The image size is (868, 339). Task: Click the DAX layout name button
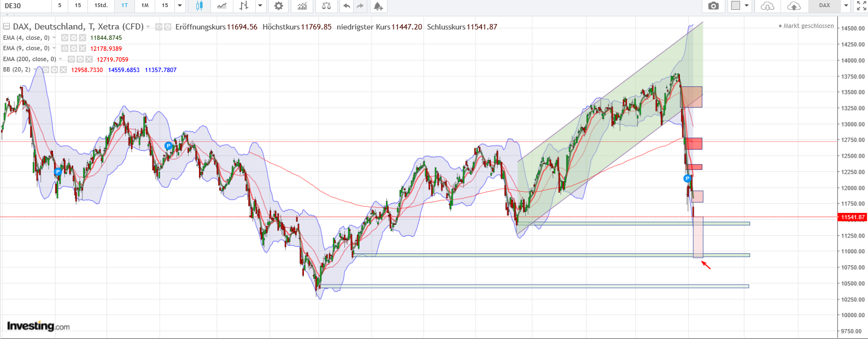[x=825, y=6]
